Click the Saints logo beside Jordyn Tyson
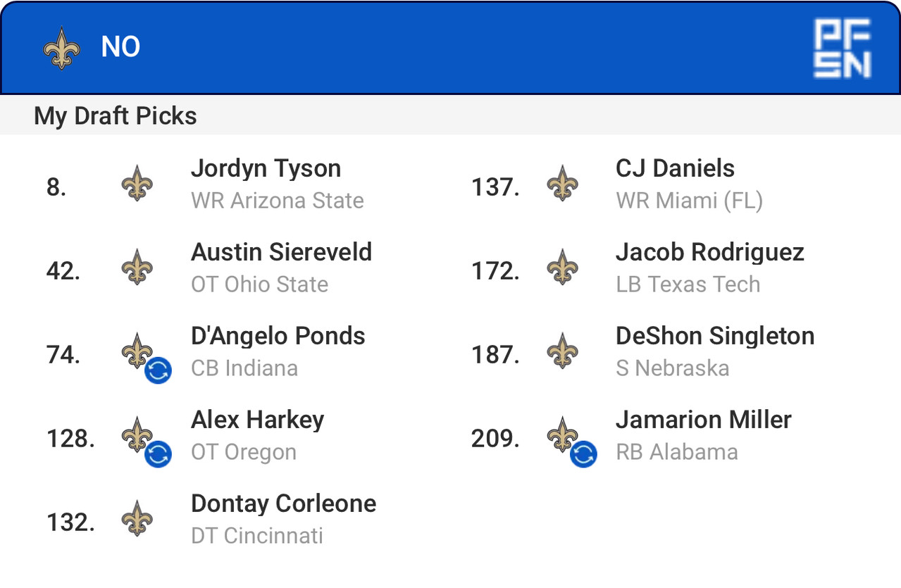901x588 pixels. click(x=137, y=184)
